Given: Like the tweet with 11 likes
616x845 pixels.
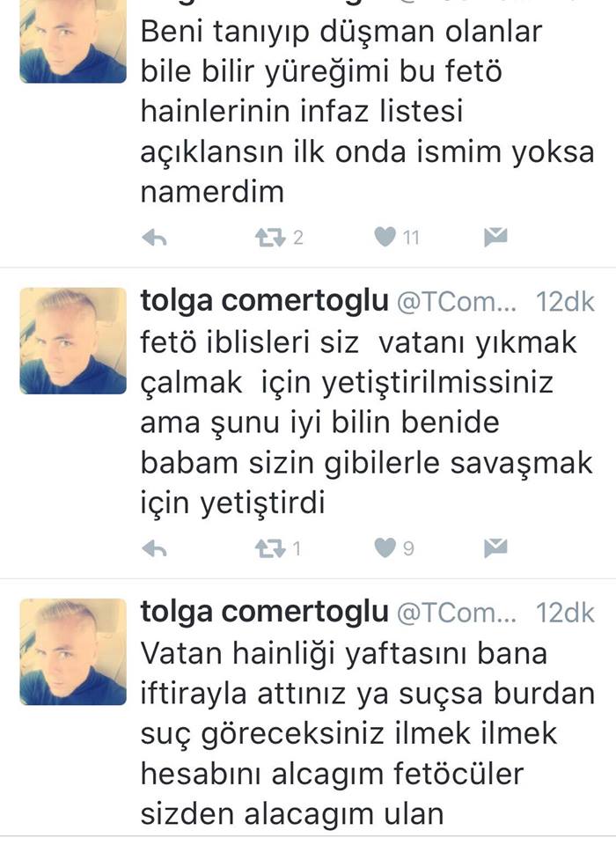Looking at the screenshot, I should pyautogui.click(x=385, y=237).
